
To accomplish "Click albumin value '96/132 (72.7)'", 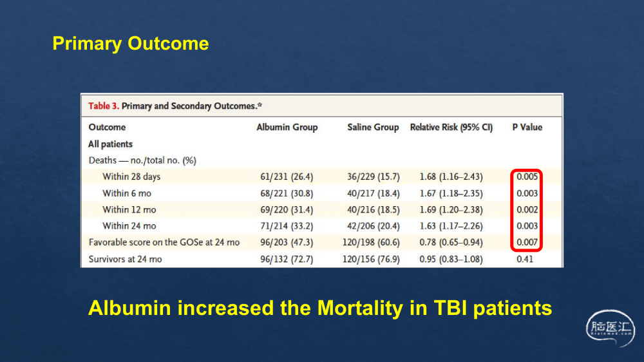I will 287,260.
